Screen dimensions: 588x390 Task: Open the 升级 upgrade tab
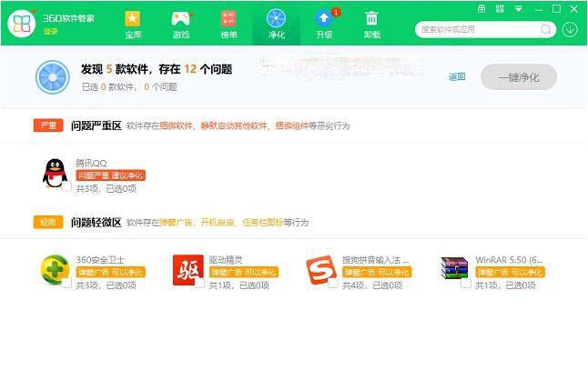click(324, 24)
